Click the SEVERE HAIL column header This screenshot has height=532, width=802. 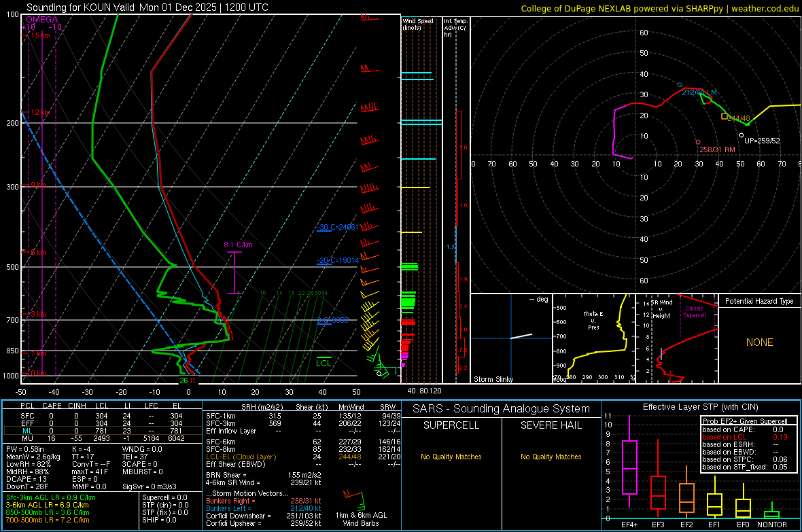pos(551,425)
